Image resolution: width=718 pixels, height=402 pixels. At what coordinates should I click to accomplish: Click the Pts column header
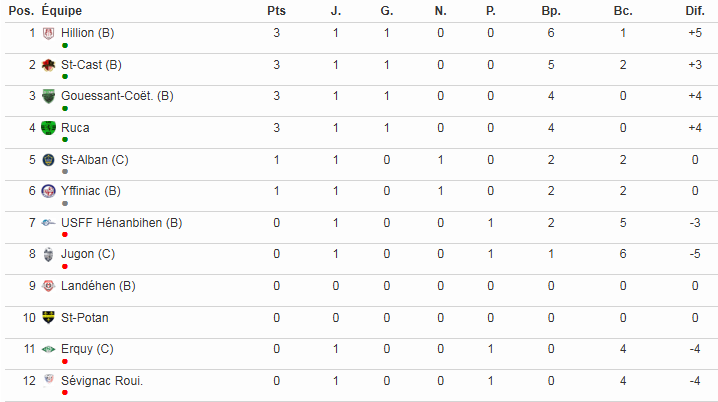coord(277,10)
